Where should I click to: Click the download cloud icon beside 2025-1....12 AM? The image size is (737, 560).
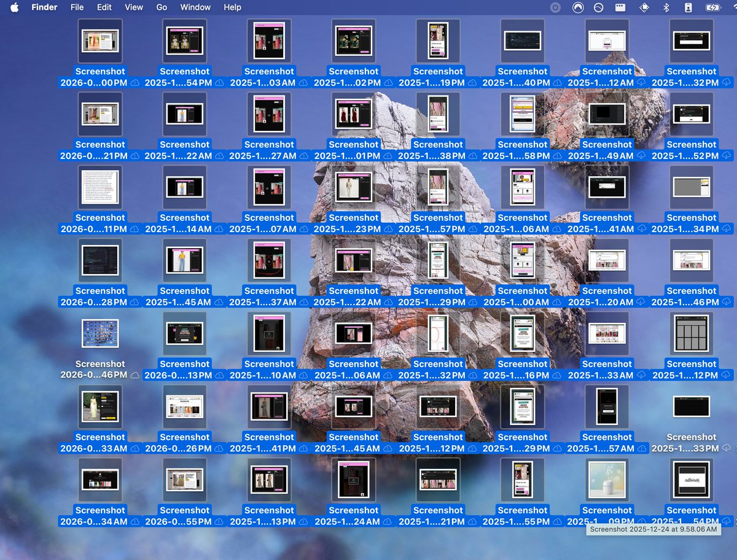642,82
